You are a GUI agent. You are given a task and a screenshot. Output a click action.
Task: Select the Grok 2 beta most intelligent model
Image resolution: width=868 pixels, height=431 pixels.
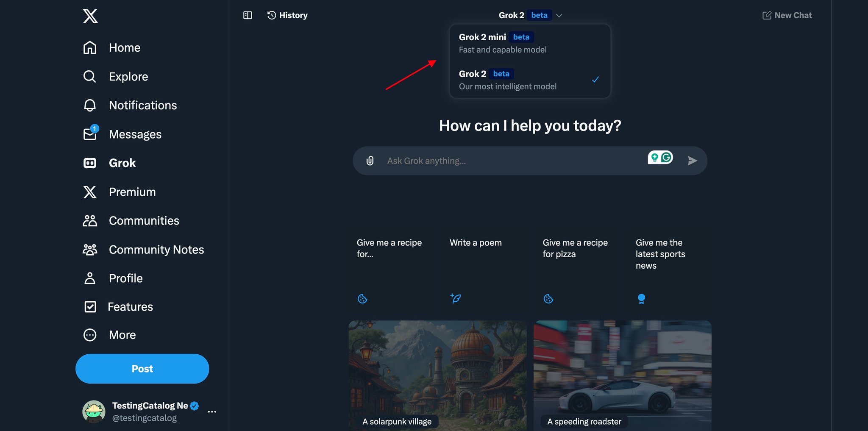click(530, 80)
